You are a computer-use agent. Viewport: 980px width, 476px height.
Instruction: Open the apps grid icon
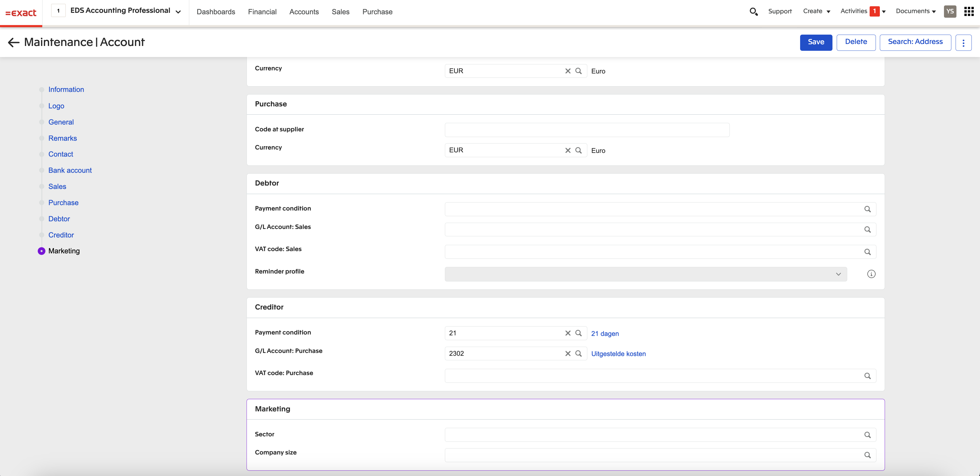pyautogui.click(x=969, y=11)
